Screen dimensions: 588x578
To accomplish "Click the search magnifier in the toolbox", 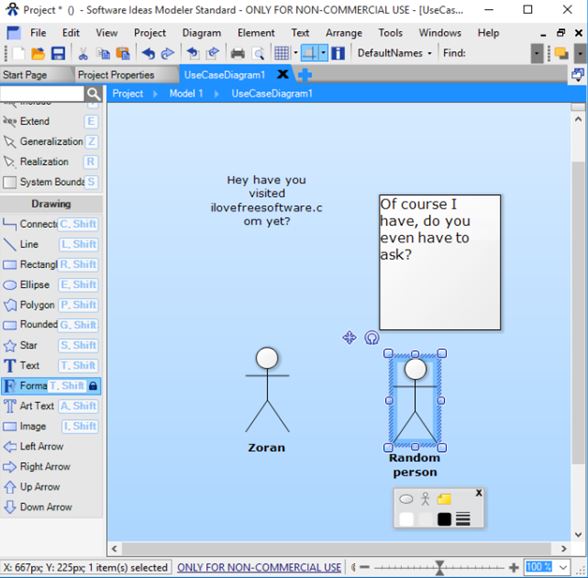I will click(x=93, y=94).
